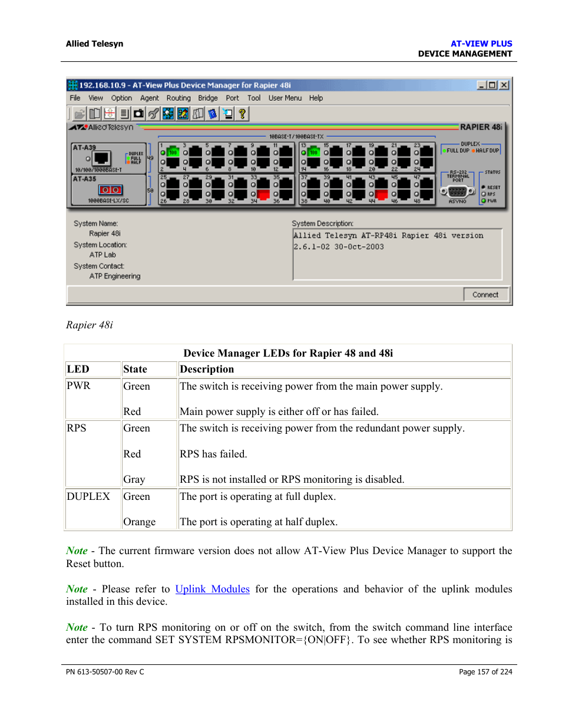
Task: Select port 3 on the switch panel
Action: [196, 152]
